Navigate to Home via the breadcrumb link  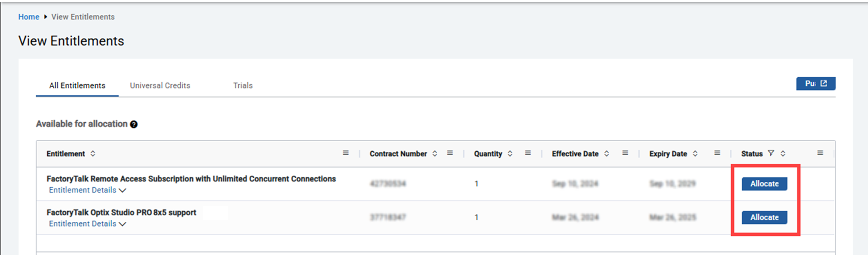pyautogui.click(x=28, y=17)
